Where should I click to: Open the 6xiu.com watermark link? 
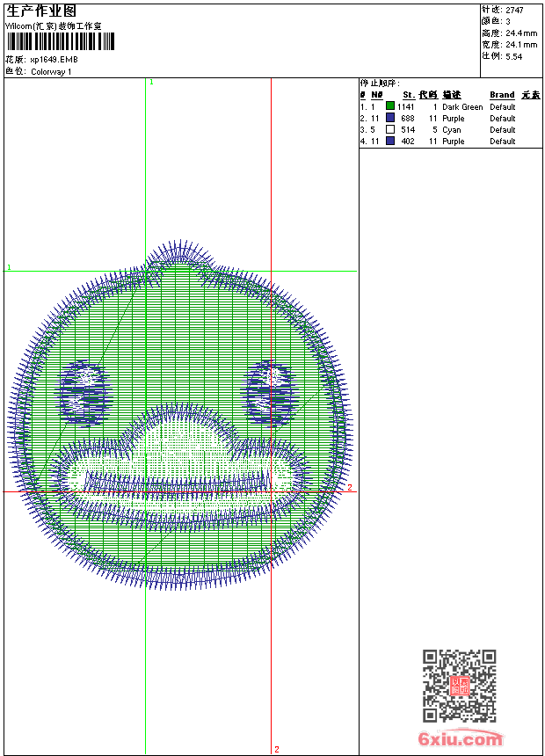pyautogui.click(x=460, y=739)
